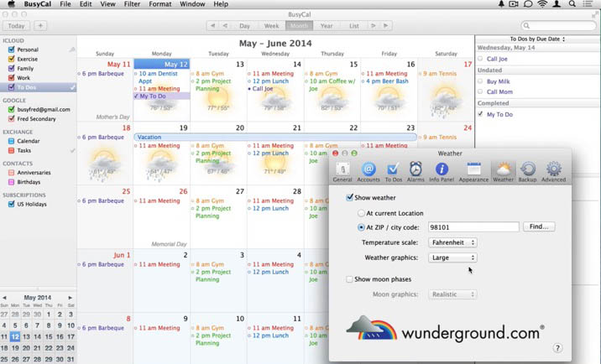Open the Backup preferences pane
The image size is (601, 364).
(x=527, y=170)
